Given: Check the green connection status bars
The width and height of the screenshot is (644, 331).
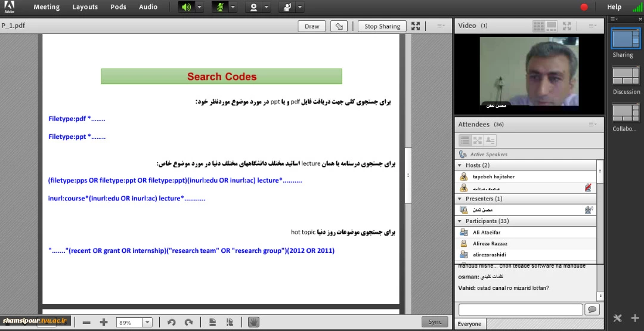Looking at the screenshot, I should 637,7.
